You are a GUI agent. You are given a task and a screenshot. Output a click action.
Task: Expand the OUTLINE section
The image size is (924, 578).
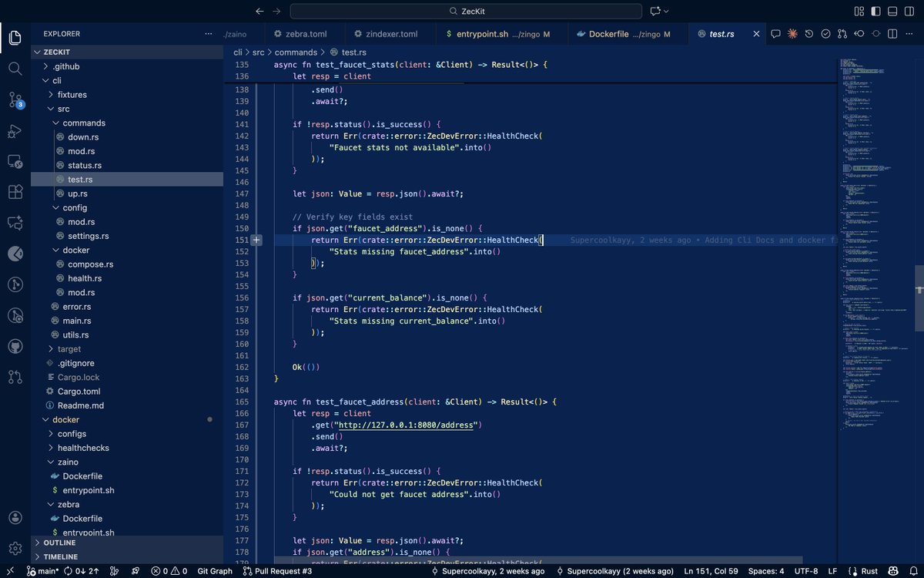coord(127,543)
